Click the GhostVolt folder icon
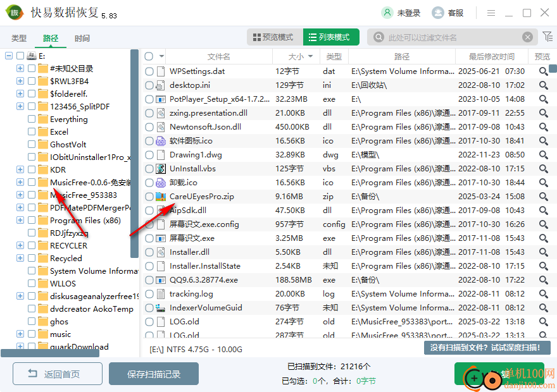The image size is (557, 392). [43, 144]
